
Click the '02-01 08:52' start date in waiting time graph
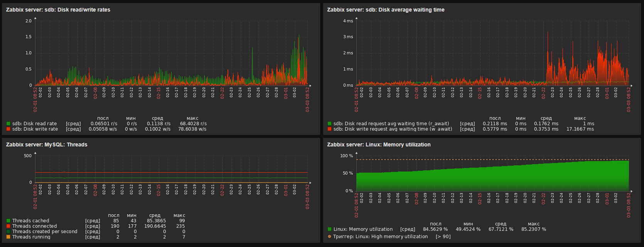(356, 99)
